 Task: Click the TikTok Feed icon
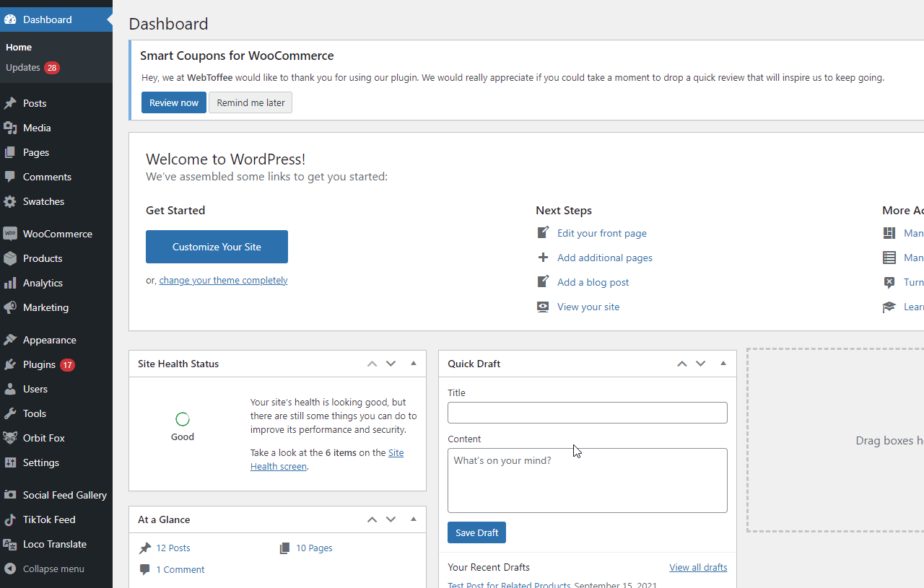pos(10,519)
